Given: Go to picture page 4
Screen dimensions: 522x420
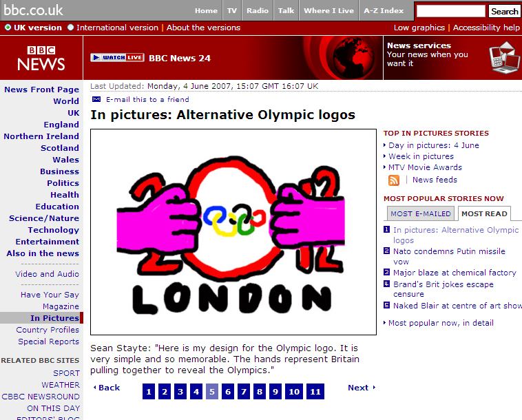Looking at the screenshot, I should 196,391.
